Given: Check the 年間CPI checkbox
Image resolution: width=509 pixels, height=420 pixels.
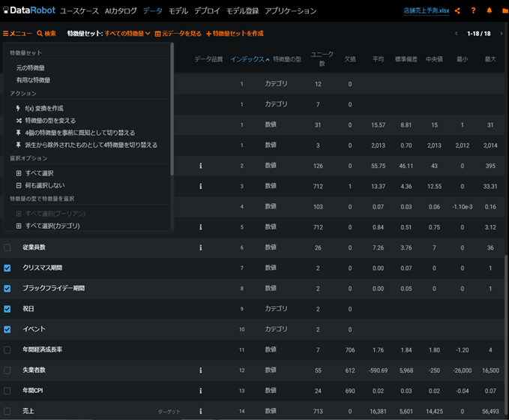Looking at the screenshot, I should point(7,391).
